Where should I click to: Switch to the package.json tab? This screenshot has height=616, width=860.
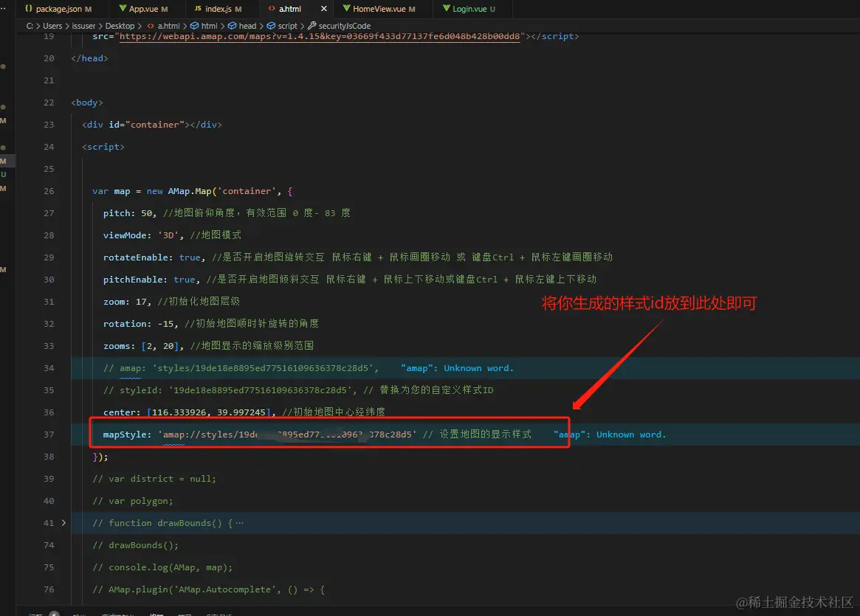pyautogui.click(x=58, y=9)
